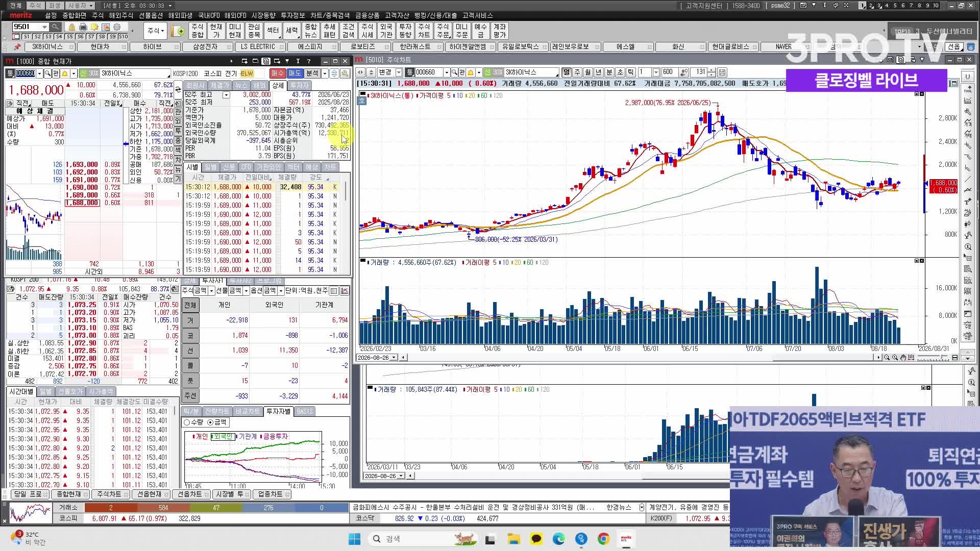
Task: Click the help question mark in the 종합 현재가 title bar
Action: pos(309,61)
